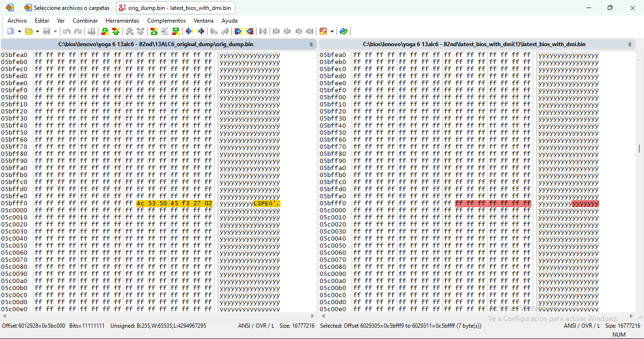Click the Options wrench icon
This screenshot has width=644, height=339.
[x=323, y=32]
